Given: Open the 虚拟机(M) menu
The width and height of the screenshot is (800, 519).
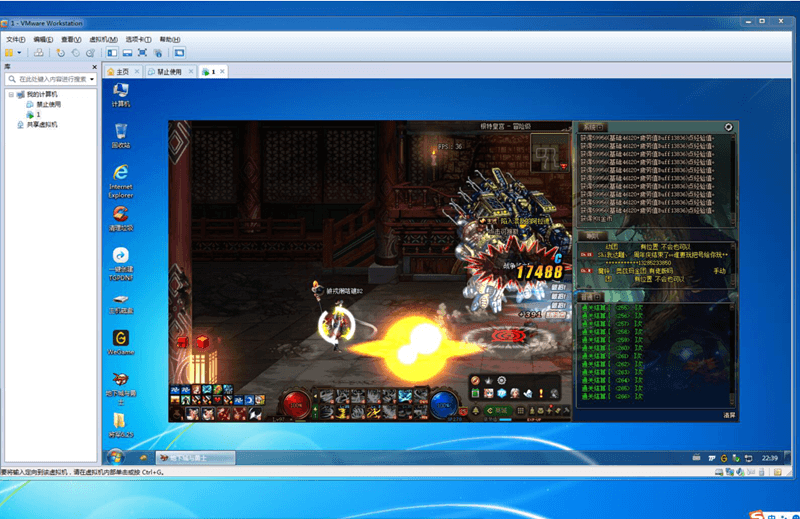Looking at the screenshot, I should 104,39.
